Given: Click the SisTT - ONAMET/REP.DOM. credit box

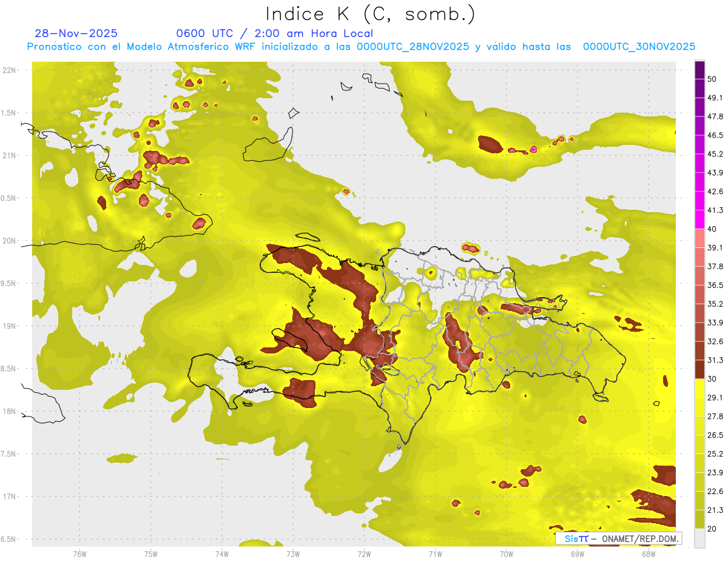Looking at the screenshot, I should click(618, 538).
